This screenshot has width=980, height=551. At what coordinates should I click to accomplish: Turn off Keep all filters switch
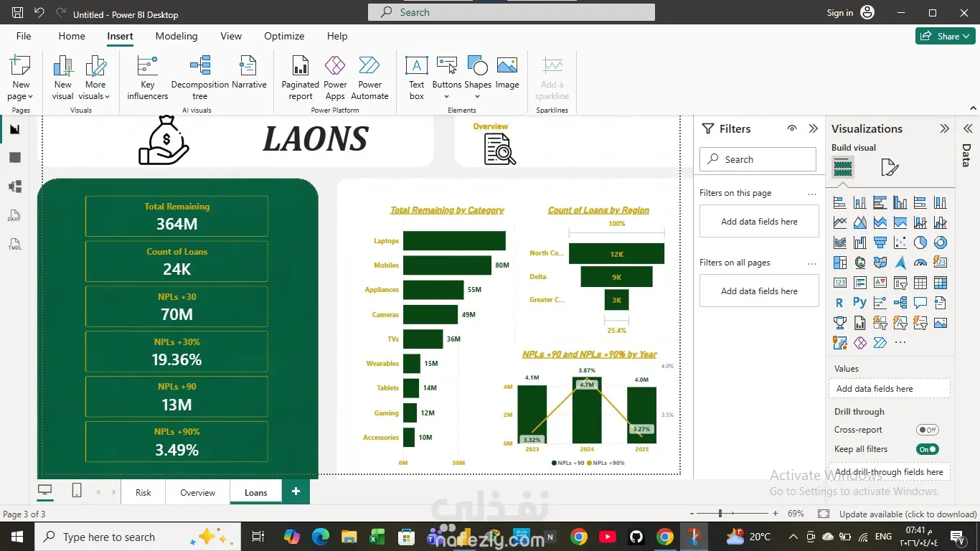928,449
